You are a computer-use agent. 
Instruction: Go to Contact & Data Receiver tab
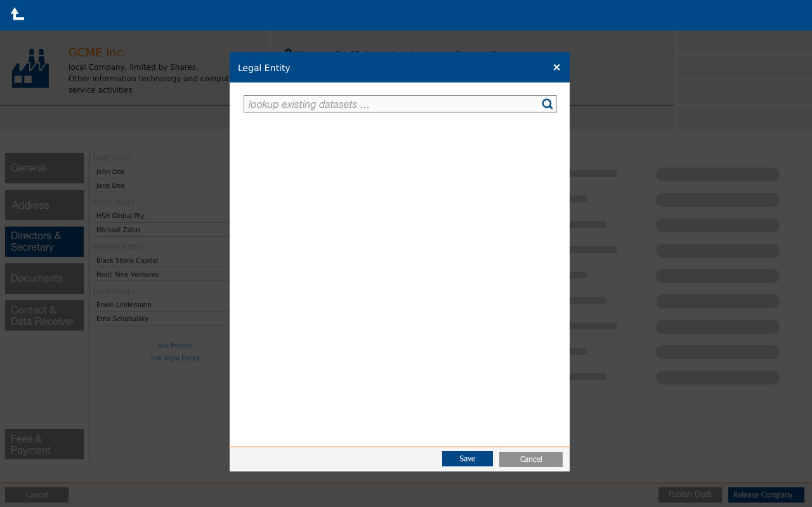pyautogui.click(x=44, y=315)
